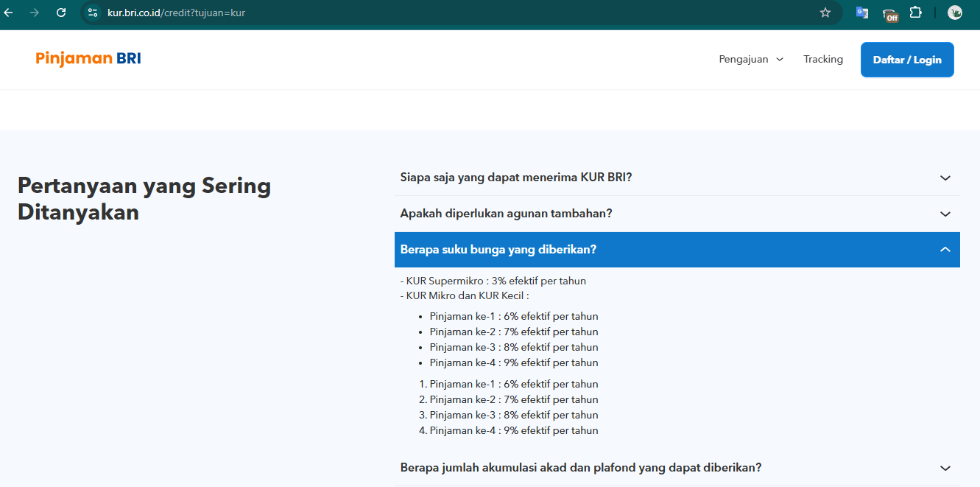Open the Google Translate extension icon
The image size is (980, 487).
[861, 13]
